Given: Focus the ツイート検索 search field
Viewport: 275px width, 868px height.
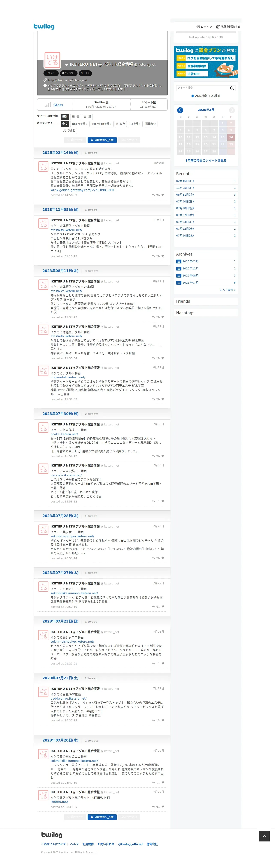Looking at the screenshot, I should tap(202, 88).
